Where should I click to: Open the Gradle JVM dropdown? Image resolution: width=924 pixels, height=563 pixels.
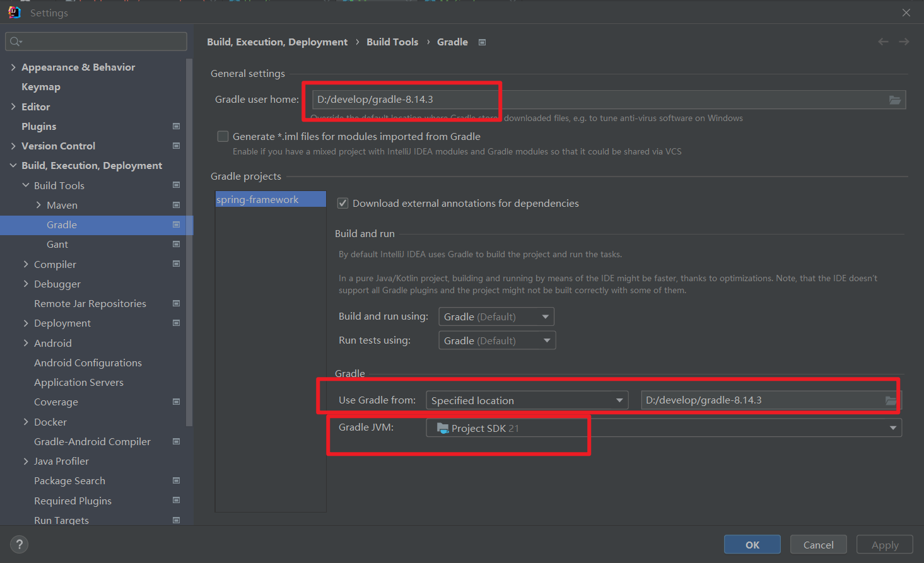(664, 428)
